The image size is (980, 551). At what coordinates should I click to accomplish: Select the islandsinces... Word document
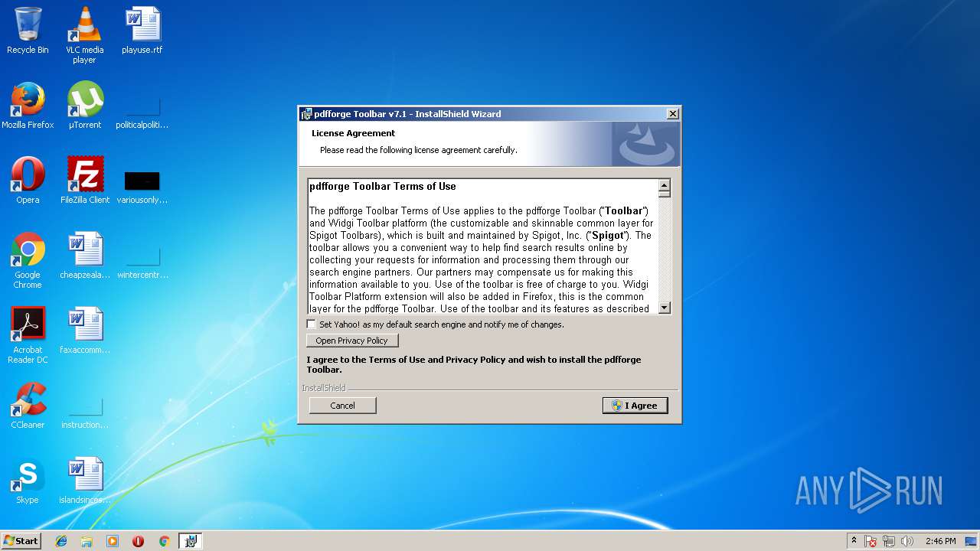click(x=85, y=481)
